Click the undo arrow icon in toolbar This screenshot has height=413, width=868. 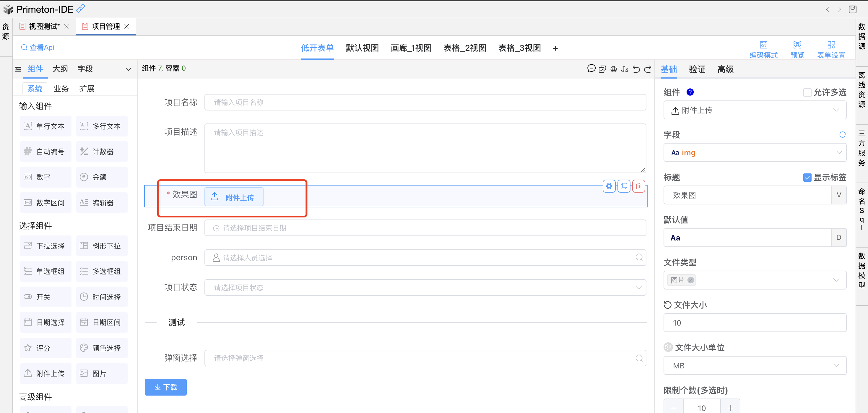coord(636,69)
